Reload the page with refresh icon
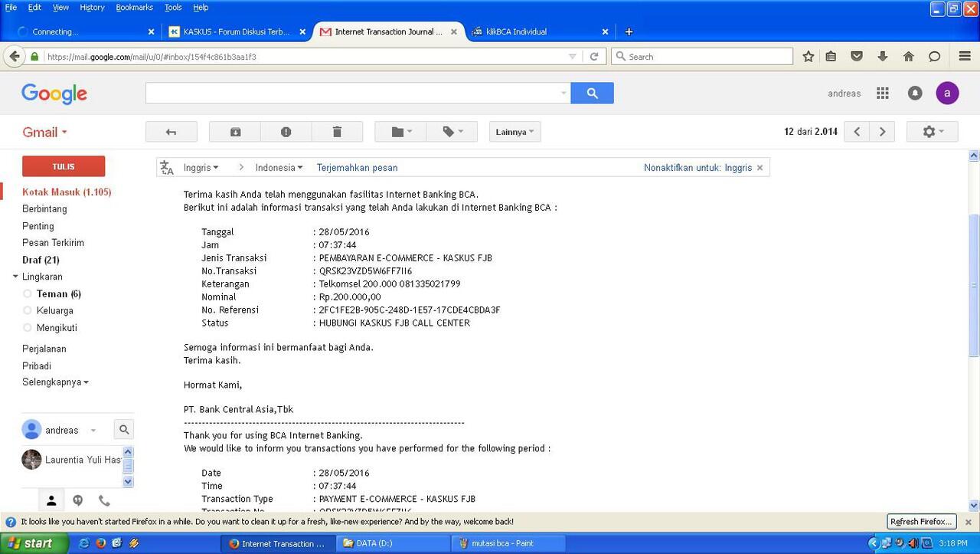980x554 pixels. point(594,57)
